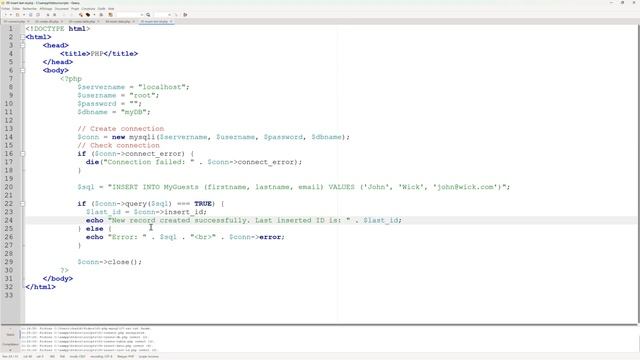Click the New file toolbar icon
Image resolution: width=640 pixels, height=360 pixels.
(5, 15)
